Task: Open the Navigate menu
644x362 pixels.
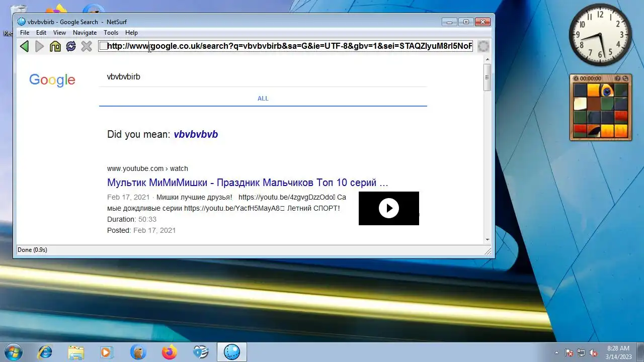Action: click(85, 33)
